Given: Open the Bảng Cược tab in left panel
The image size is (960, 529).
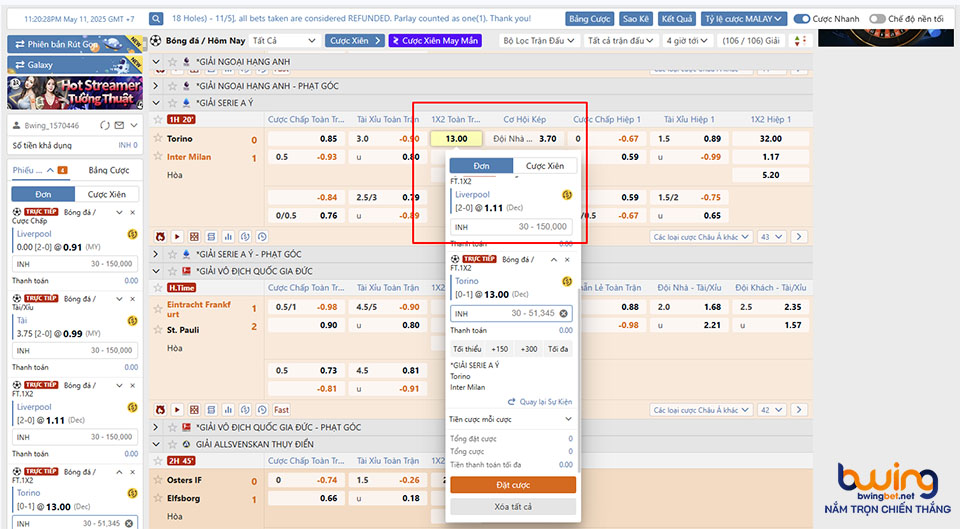Looking at the screenshot, I should (x=108, y=170).
